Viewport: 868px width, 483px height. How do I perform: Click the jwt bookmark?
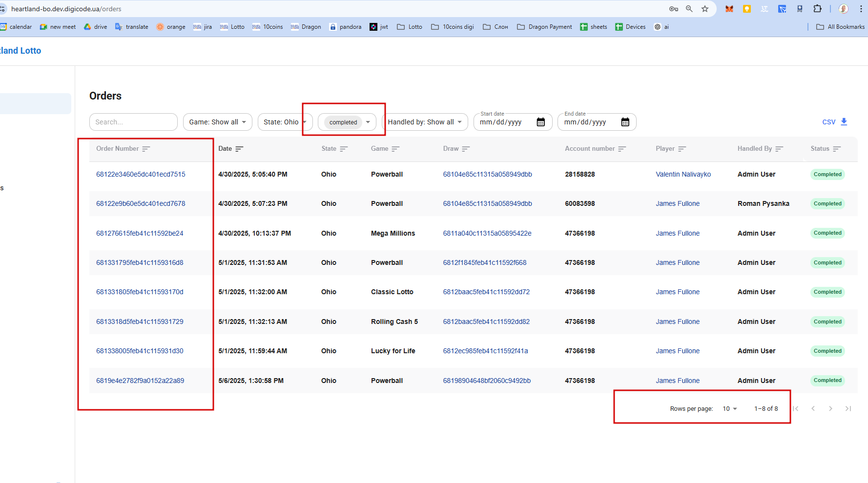point(379,27)
